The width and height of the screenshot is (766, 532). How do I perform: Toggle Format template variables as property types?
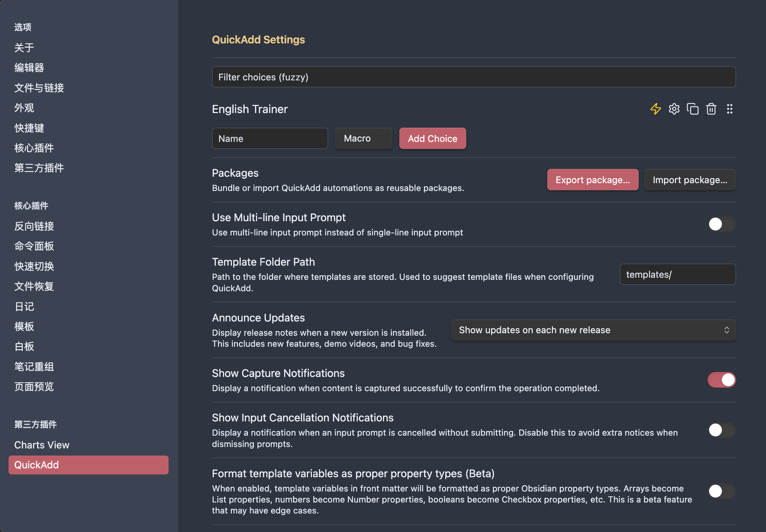[722, 491]
